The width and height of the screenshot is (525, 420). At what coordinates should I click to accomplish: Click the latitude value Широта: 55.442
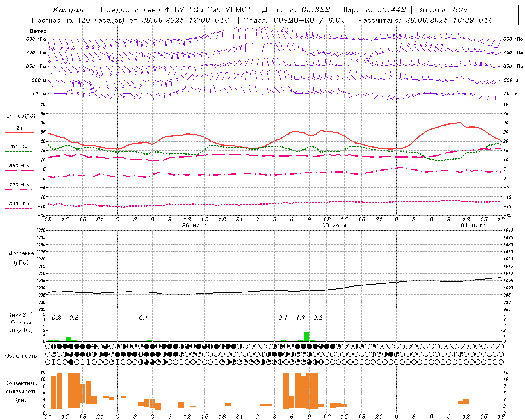pos(374,10)
